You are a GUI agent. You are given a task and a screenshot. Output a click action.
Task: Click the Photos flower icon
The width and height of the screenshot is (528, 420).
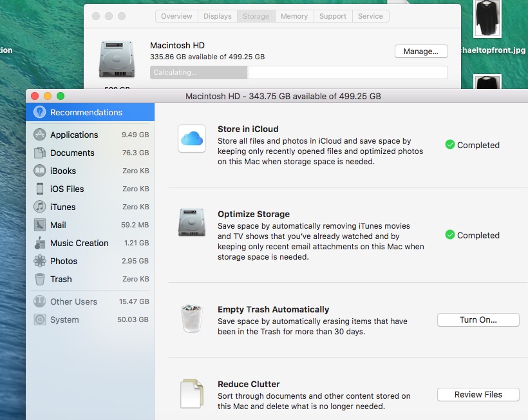39,261
